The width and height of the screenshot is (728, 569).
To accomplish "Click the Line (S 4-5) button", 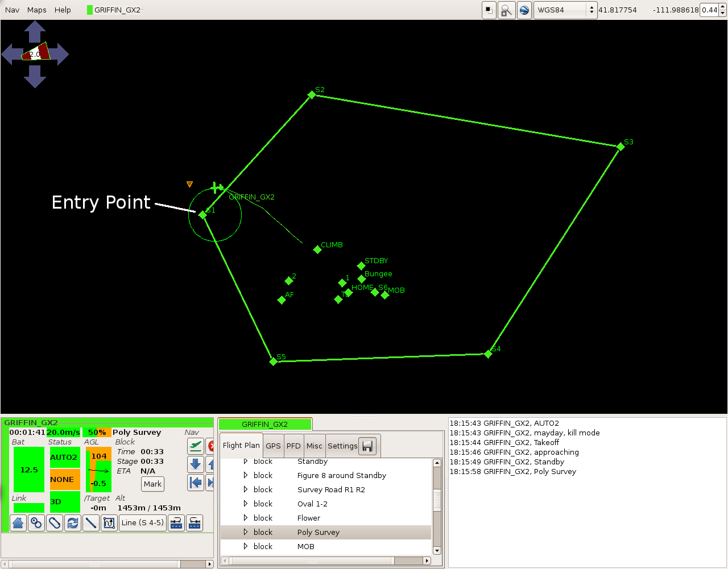I will (x=143, y=523).
